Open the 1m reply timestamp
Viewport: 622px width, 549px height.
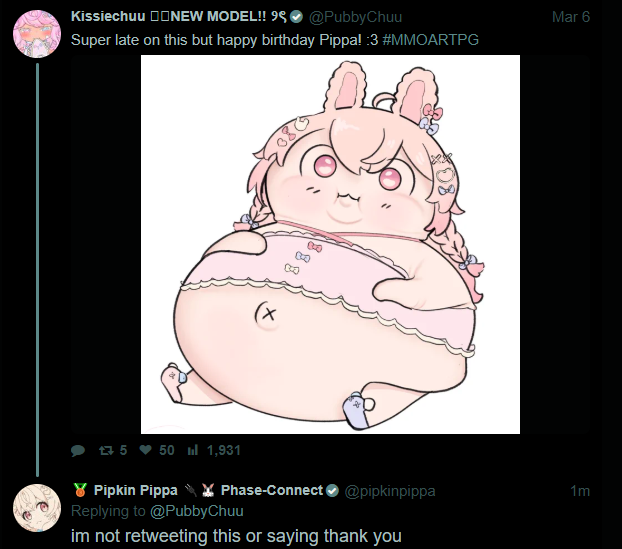[x=580, y=491]
